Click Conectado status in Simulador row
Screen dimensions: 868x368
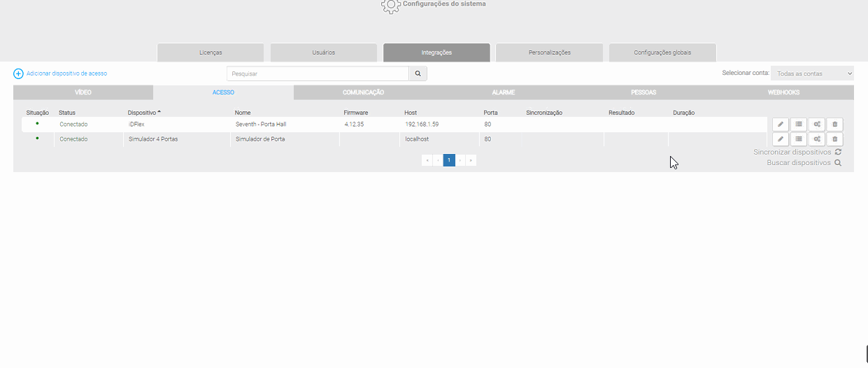(x=73, y=139)
